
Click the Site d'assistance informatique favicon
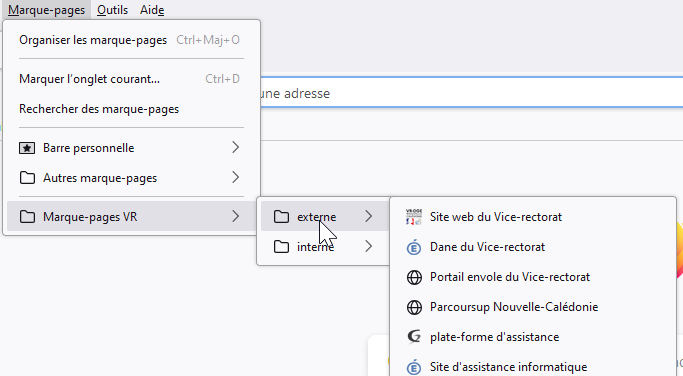pos(414,367)
